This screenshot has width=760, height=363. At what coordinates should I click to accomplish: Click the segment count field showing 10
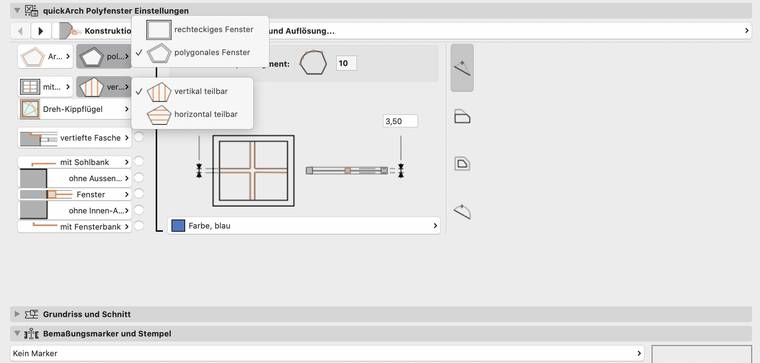(346, 63)
